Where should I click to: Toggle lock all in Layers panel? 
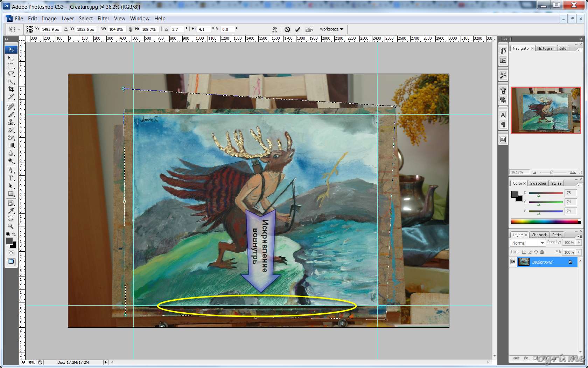[542, 252]
